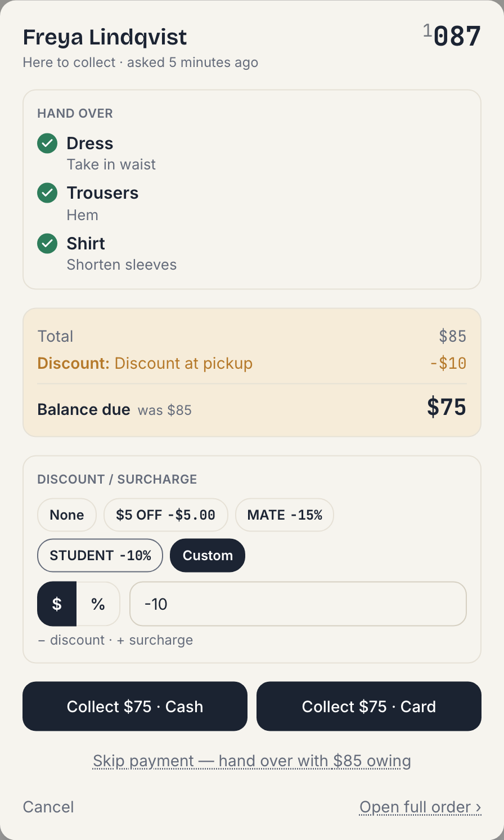Toggle the green checkmark beside Shirt
Viewport: 504px width, 840px height.
click(47, 244)
